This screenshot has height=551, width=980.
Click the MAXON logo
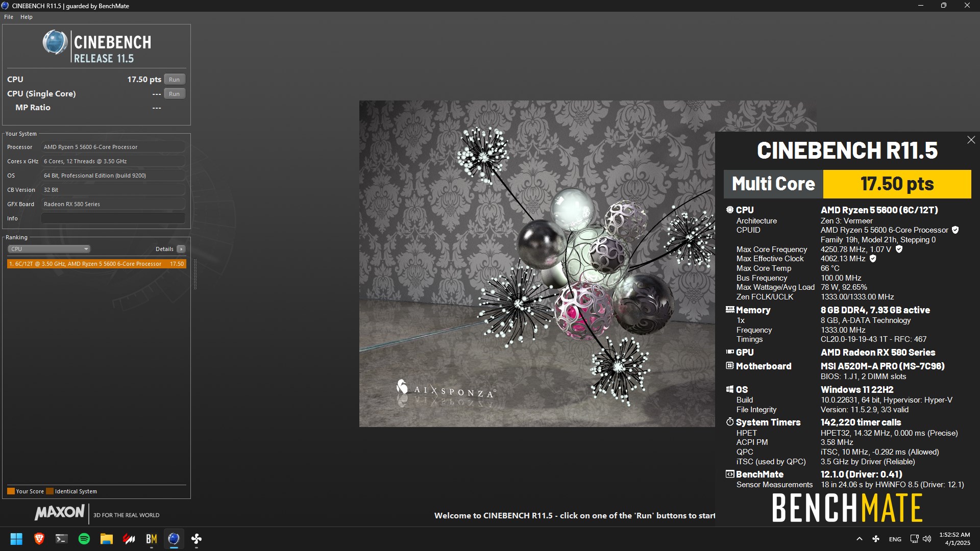pos(59,512)
